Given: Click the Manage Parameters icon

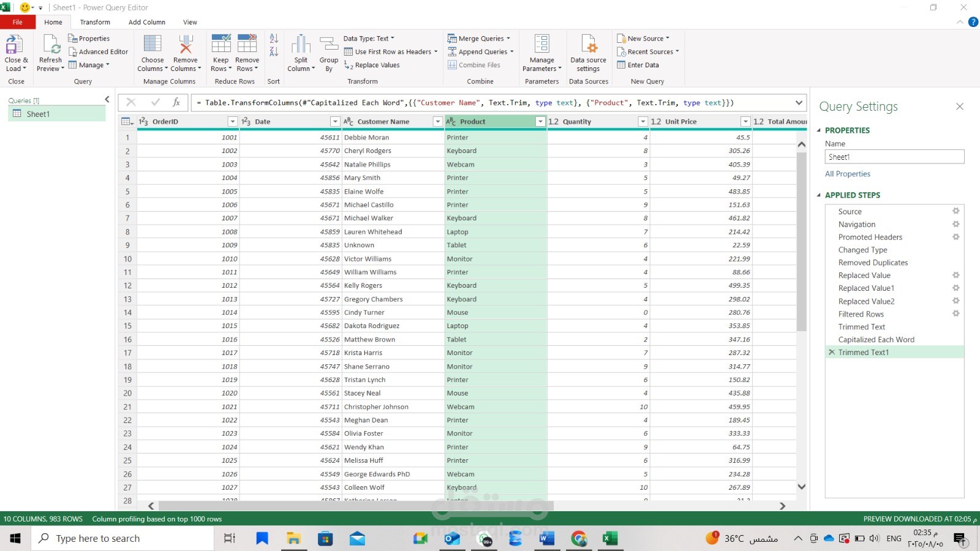Looking at the screenshot, I should (542, 44).
